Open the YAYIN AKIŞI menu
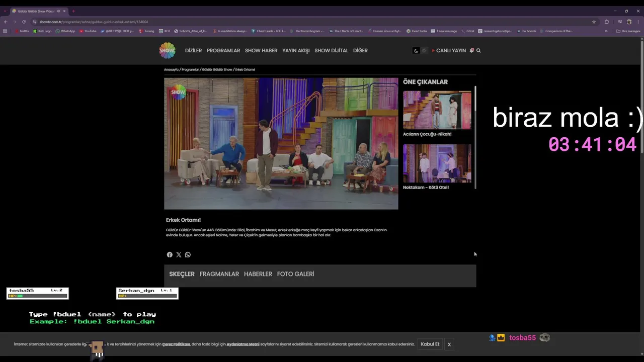The width and height of the screenshot is (644, 362). click(296, 50)
